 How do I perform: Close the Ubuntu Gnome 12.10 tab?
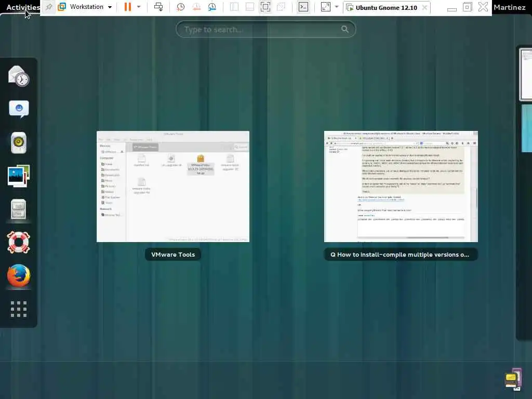(x=424, y=7)
